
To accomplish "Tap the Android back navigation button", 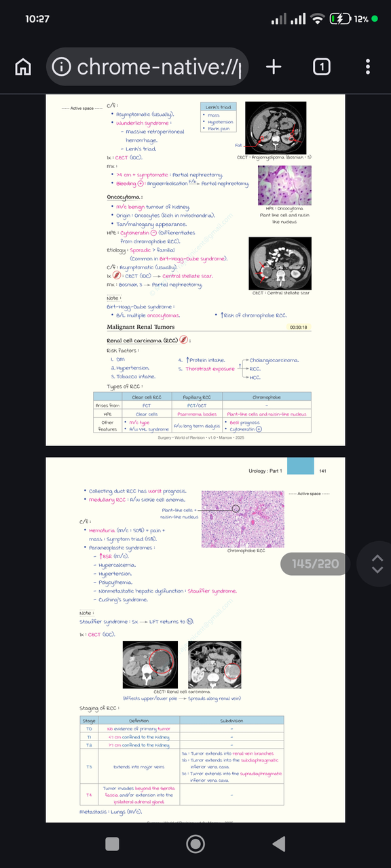I will pos(278,844).
